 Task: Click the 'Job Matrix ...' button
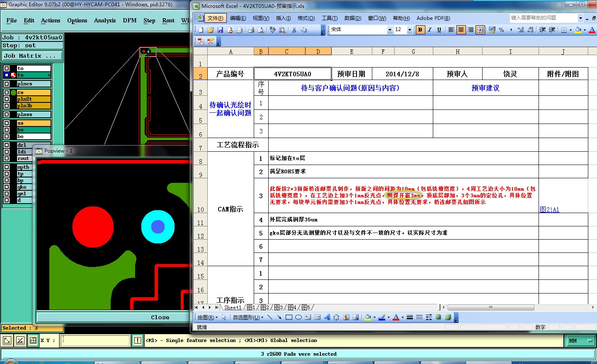point(32,56)
